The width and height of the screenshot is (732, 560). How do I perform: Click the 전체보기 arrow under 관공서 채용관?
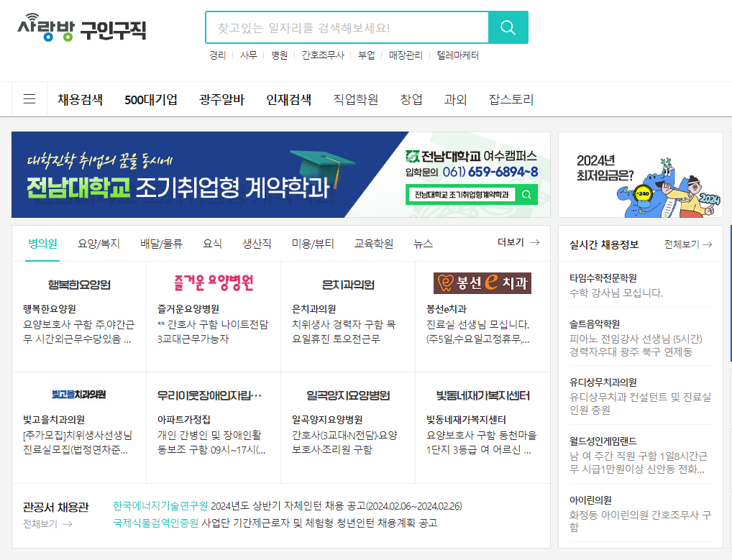click(67, 524)
